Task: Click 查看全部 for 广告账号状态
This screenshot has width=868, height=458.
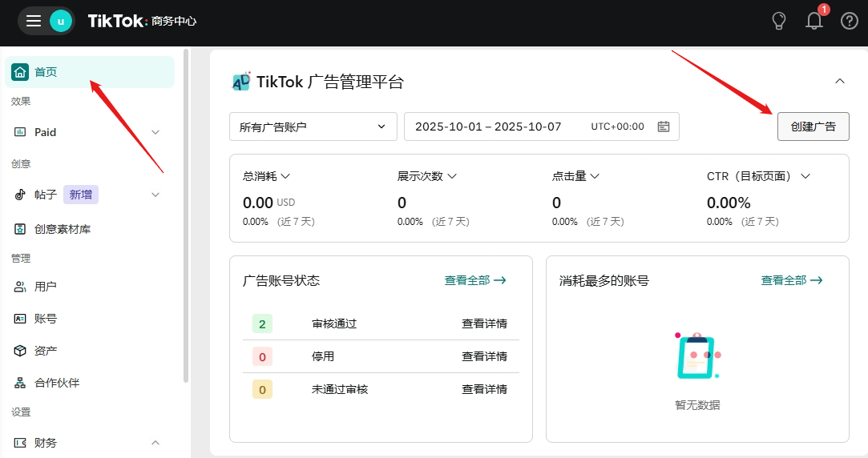Action: 475,280
